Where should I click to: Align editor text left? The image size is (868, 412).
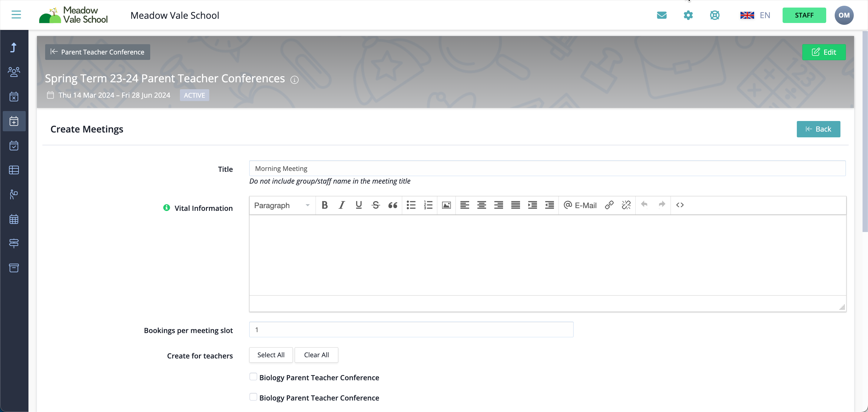click(465, 205)
